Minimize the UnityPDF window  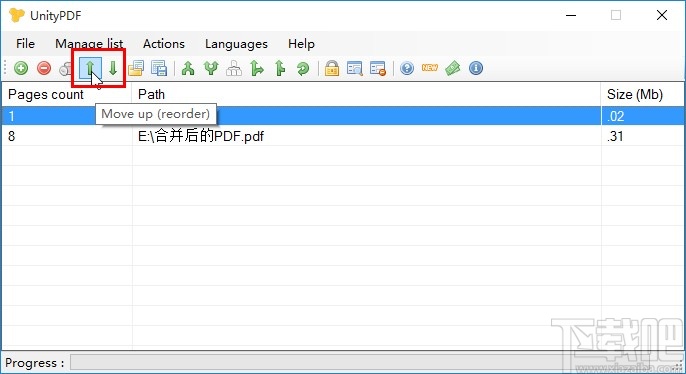click(571, 15)
